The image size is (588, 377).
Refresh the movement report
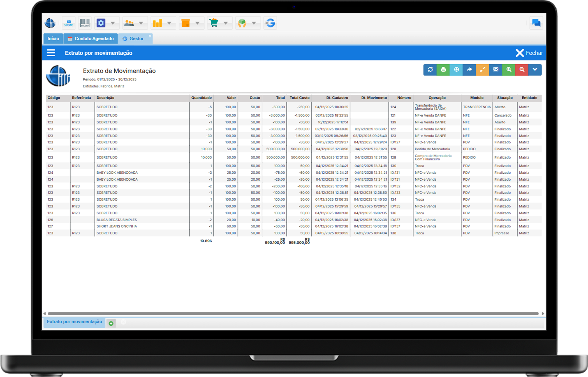[430, 70]
